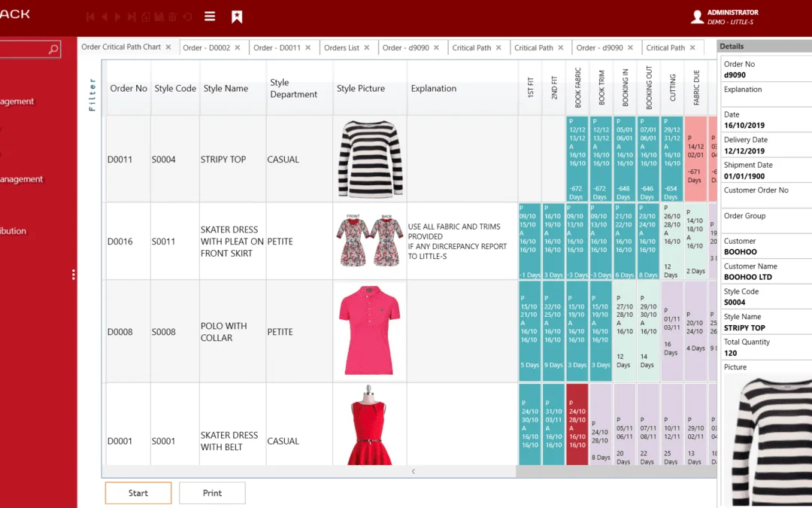This screenshot has height=508, width=812.
Task: Click the undo circular arrow icon
Action: [187, 17]
